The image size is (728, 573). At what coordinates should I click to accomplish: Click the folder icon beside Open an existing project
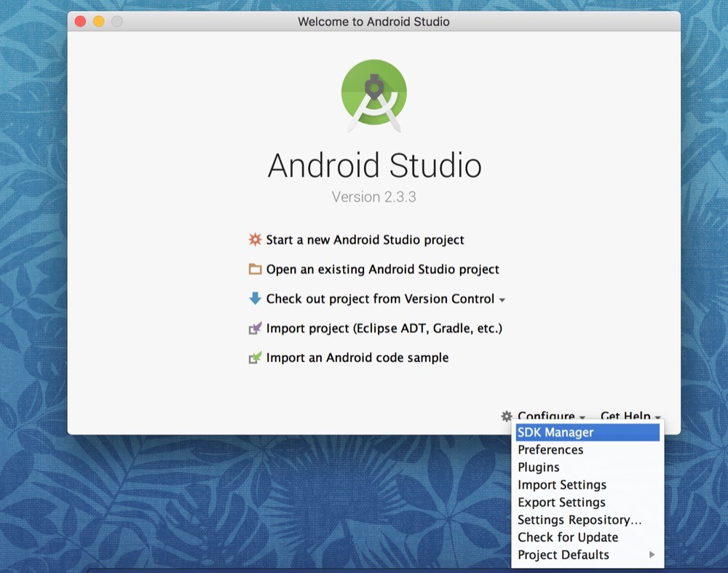(255, 269)
